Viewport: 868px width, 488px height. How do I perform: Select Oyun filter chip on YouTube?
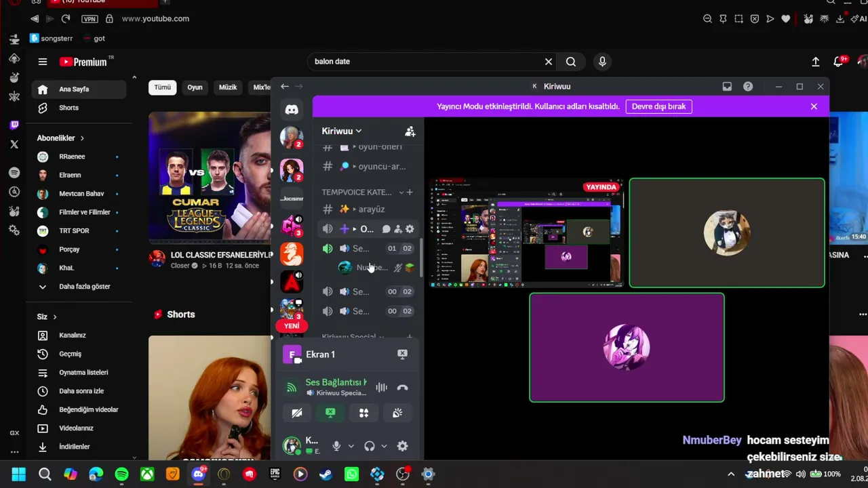tap(195, 87)
